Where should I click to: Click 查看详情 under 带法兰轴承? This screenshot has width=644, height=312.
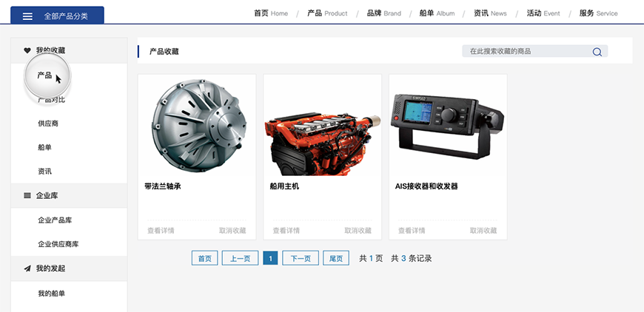click(x=161, y=231)
